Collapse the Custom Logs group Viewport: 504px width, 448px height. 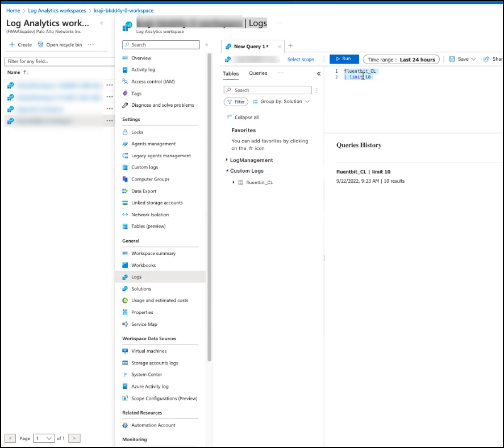[227, 171]
